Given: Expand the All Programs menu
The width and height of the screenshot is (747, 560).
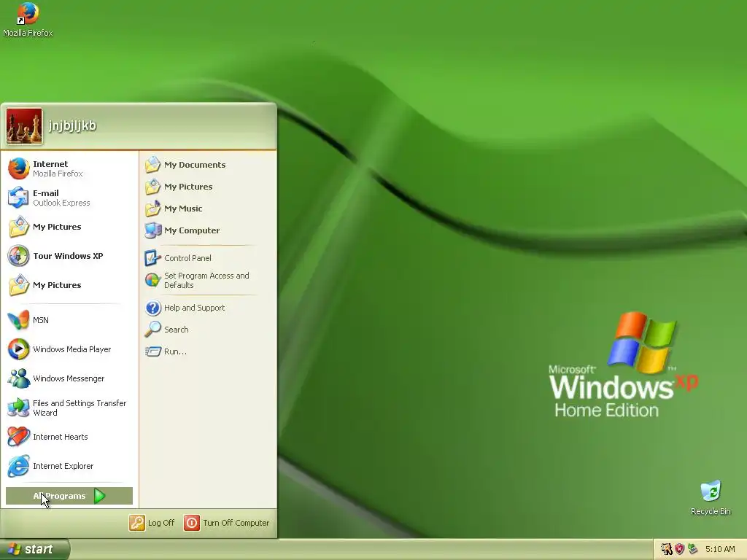Looking at the screenshot, I should point(69,496).
